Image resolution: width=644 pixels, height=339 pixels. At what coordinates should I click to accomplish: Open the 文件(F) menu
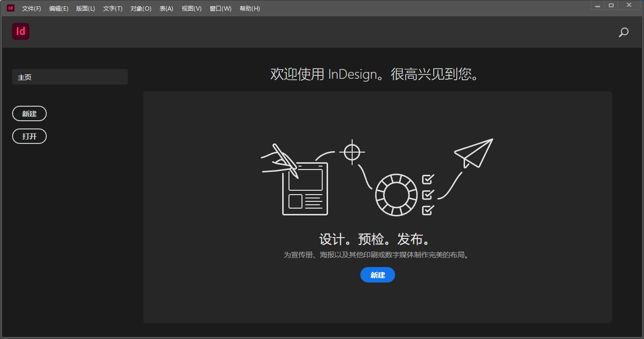click(32, 9)
